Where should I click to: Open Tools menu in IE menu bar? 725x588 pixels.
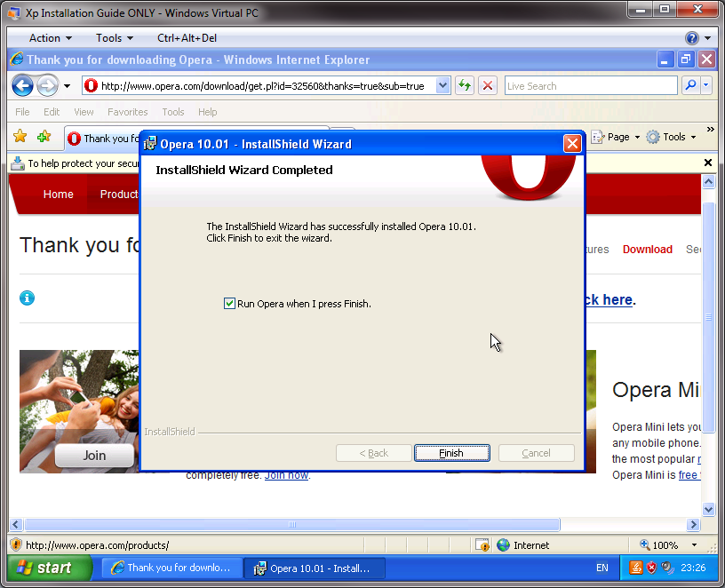pyautogui.click(x=173, y=112)
